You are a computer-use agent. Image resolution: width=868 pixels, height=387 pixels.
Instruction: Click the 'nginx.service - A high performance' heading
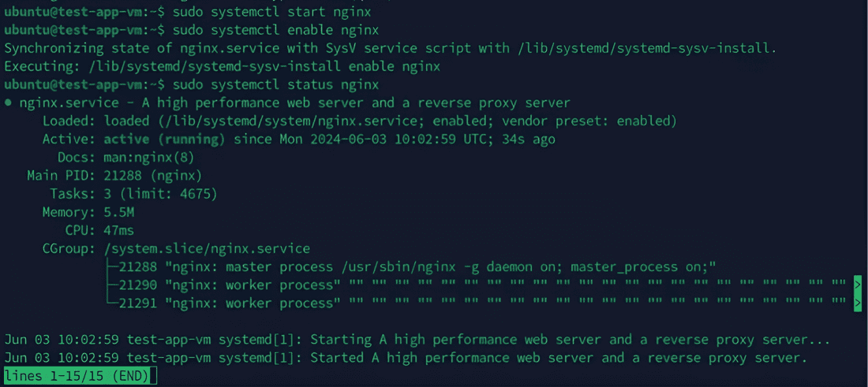[294, 102]
